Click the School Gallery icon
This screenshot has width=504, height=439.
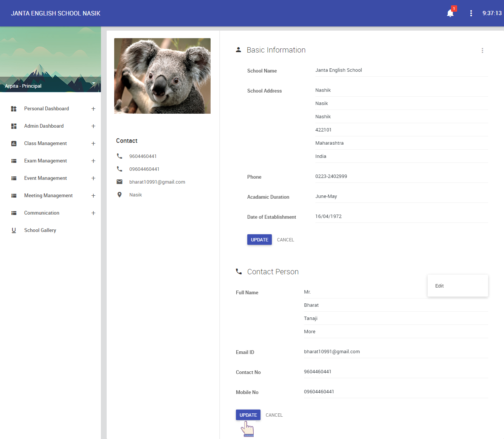[x=14, y=230]
